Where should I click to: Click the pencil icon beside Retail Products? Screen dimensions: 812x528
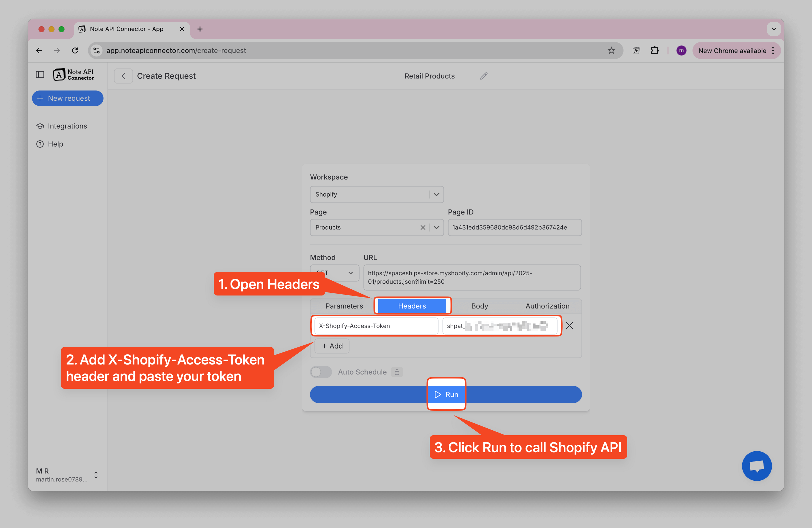point(483,76)
